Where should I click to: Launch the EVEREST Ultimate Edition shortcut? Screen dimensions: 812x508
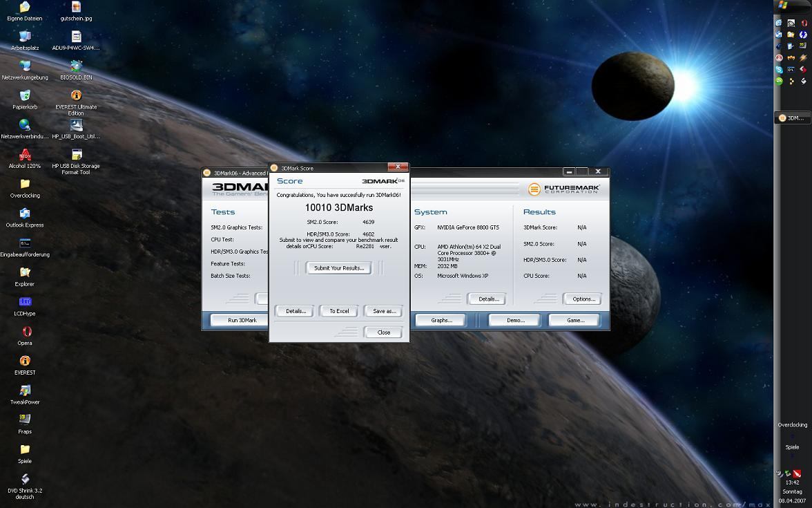point(76,102)
